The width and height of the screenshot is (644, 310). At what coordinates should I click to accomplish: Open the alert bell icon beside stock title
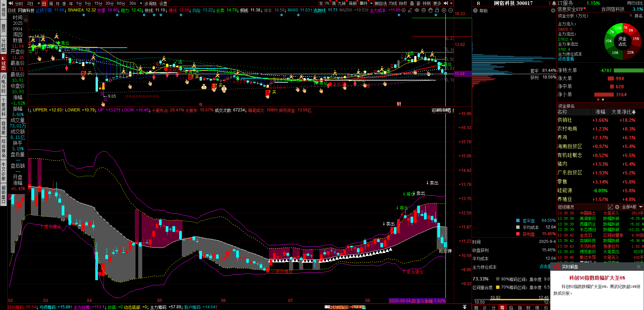pyautogui.click(x=554, y=3)
